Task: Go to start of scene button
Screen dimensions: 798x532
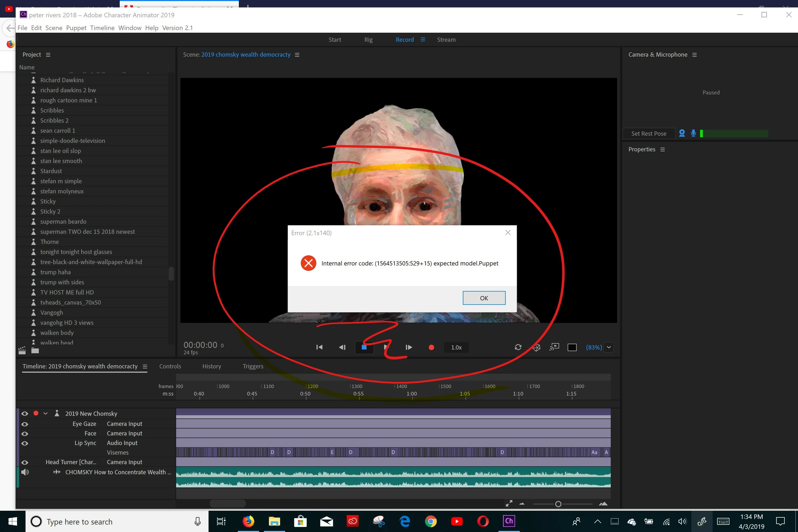Action: (319, 347)
